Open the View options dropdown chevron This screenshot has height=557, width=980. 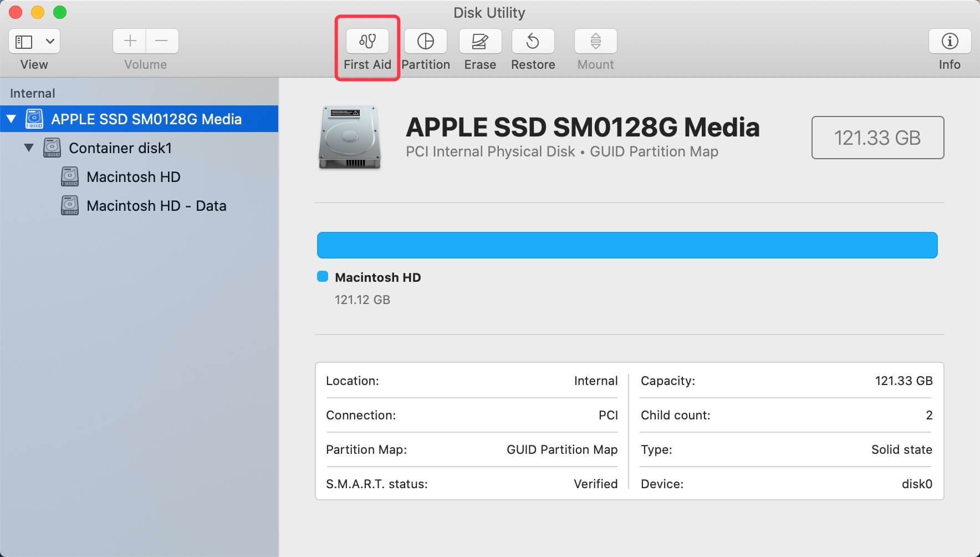(49, 41)
